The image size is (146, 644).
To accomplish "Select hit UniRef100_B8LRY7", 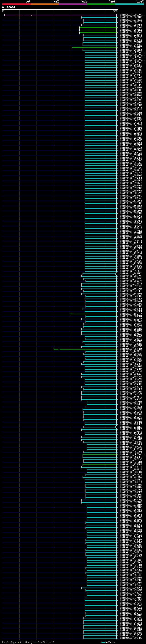I will [x=131, y=314].
